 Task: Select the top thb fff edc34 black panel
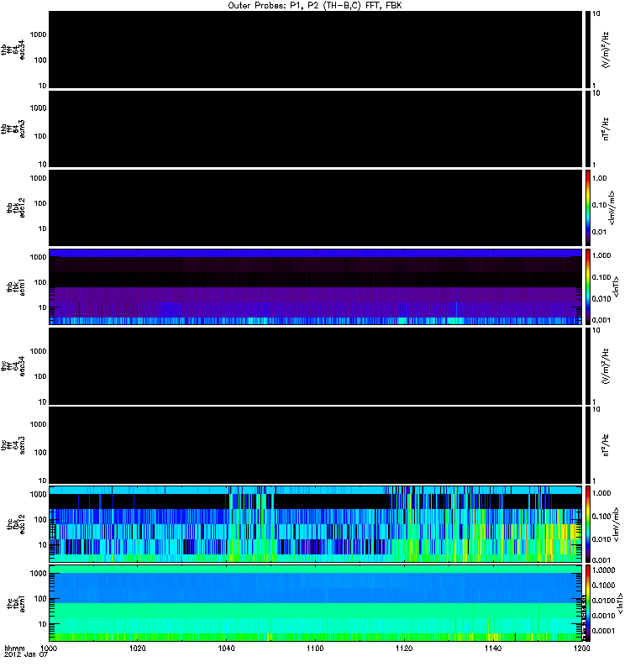click(x=315, y=50)
